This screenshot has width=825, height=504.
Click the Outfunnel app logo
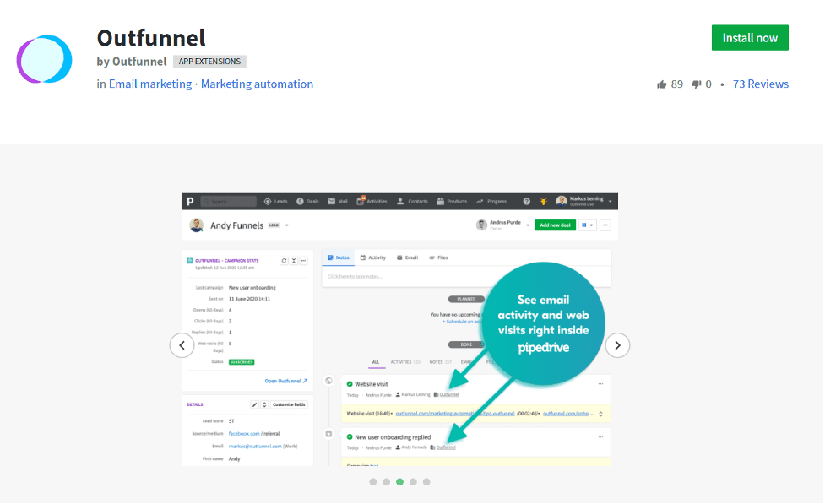[44, 59]
